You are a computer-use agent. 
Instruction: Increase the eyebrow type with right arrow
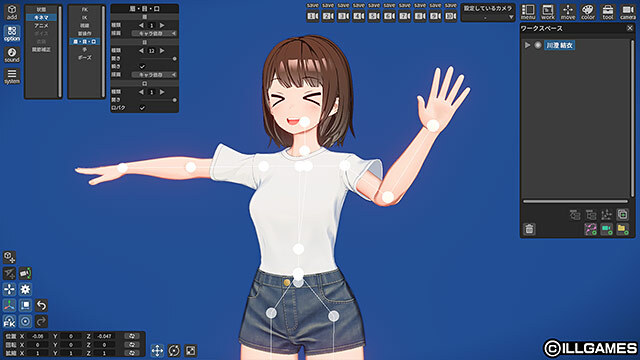pos(162,25)
